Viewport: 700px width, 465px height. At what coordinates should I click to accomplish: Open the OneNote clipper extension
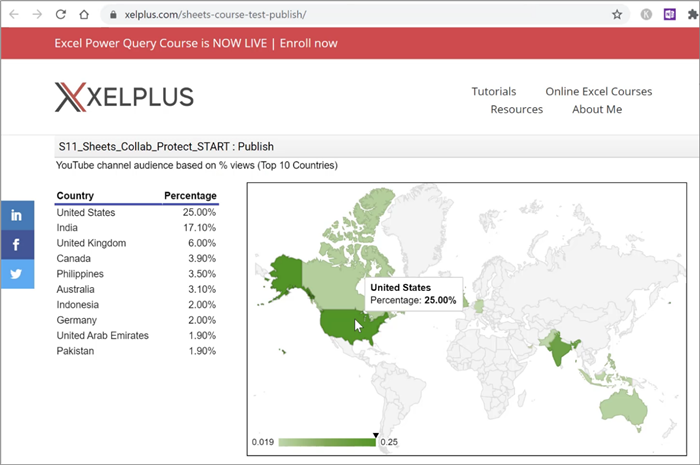click(x=670, y=15)
